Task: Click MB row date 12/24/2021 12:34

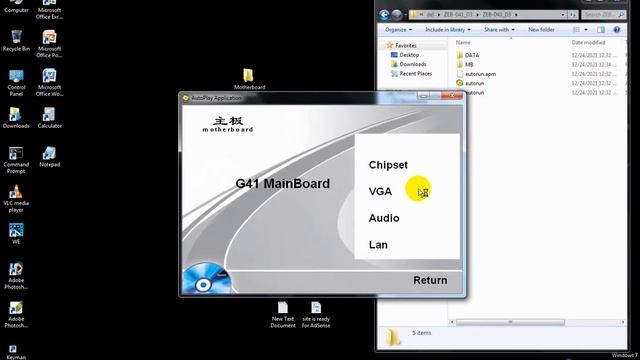Action: 594,64
